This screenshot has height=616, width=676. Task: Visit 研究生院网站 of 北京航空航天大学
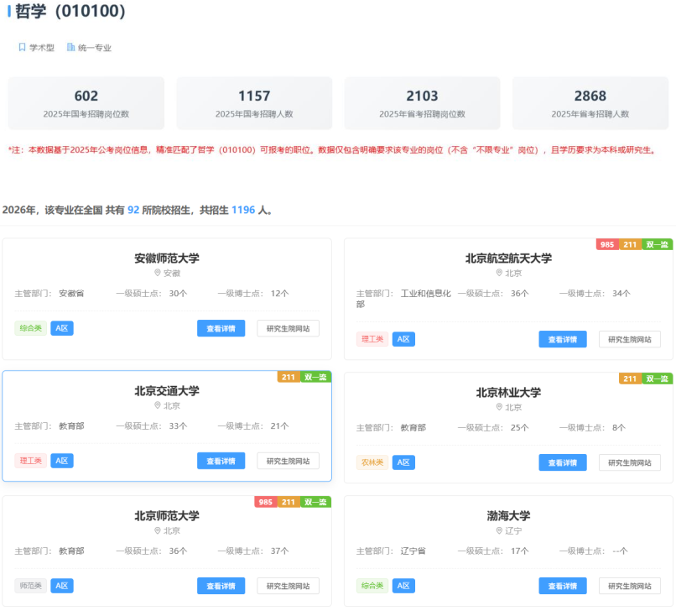(x=629, y=340)
